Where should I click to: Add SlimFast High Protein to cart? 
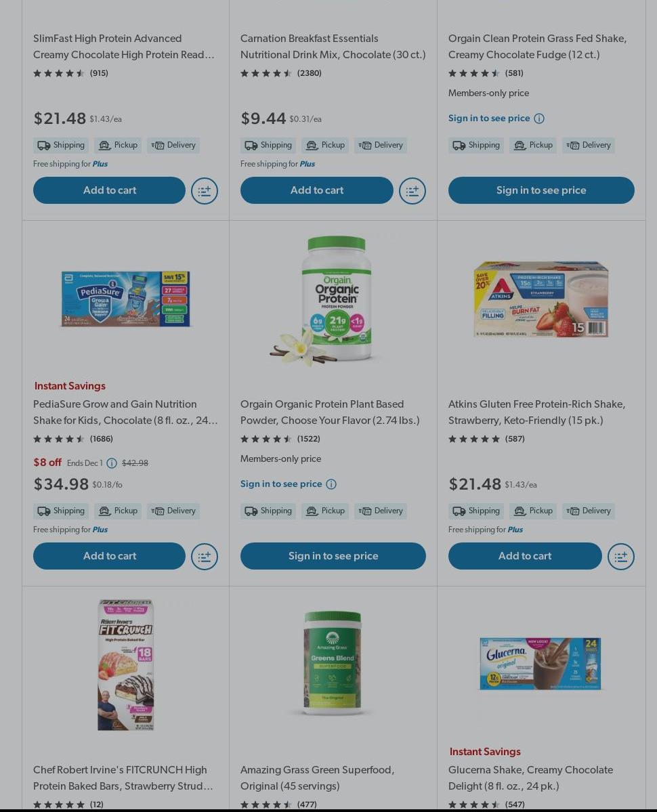(109, 190)
